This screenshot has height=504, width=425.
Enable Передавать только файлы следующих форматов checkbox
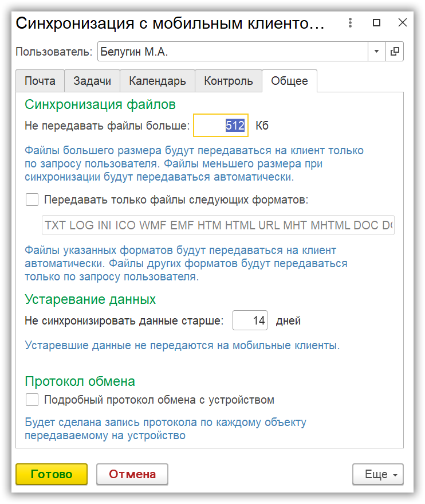pos(32,200)
